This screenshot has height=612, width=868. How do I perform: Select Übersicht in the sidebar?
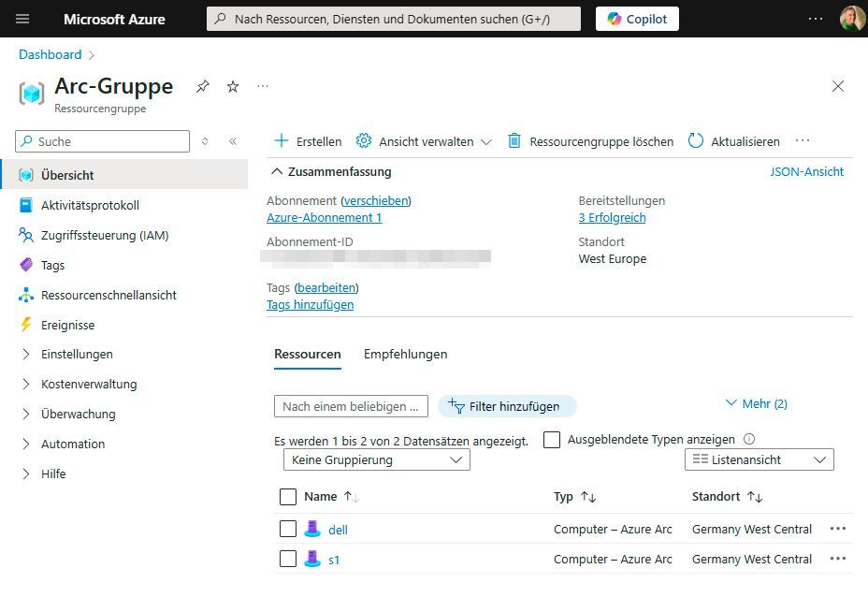(124, 175)
